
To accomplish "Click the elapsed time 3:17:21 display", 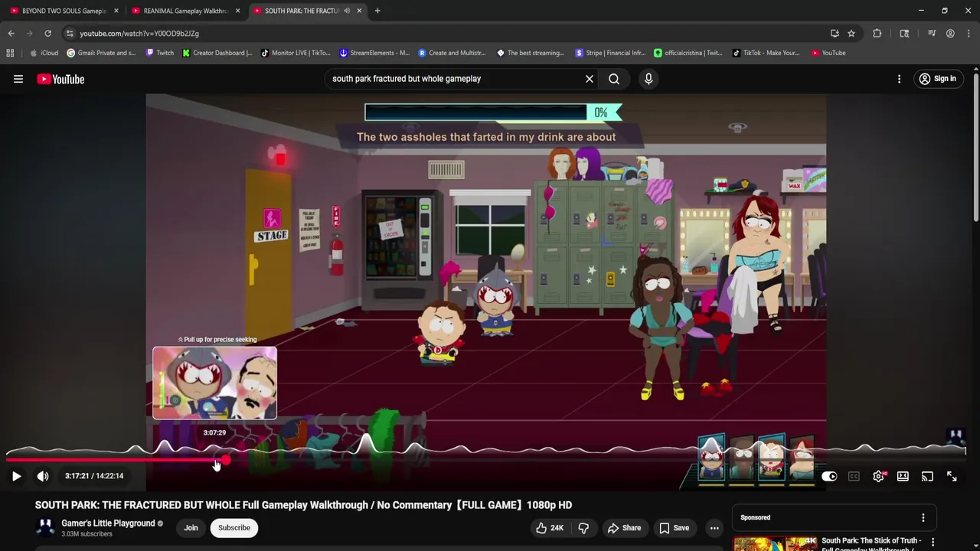I will (77, 476).
